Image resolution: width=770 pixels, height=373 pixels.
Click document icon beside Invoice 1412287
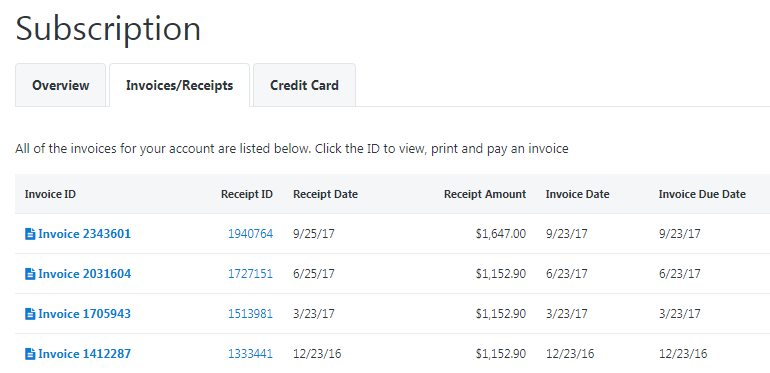[x=30, y=354]
